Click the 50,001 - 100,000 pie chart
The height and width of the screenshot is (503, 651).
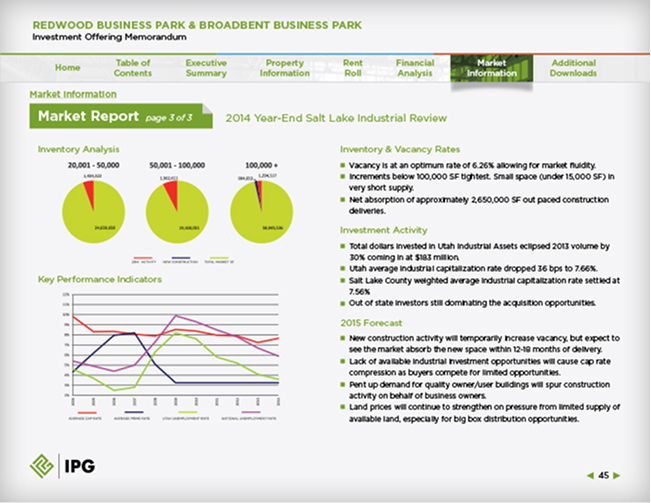[177, 212]
